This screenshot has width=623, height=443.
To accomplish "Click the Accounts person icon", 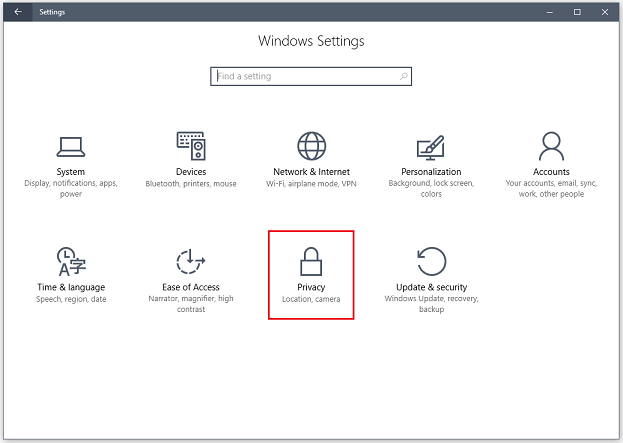I will [x=551, y=146].
